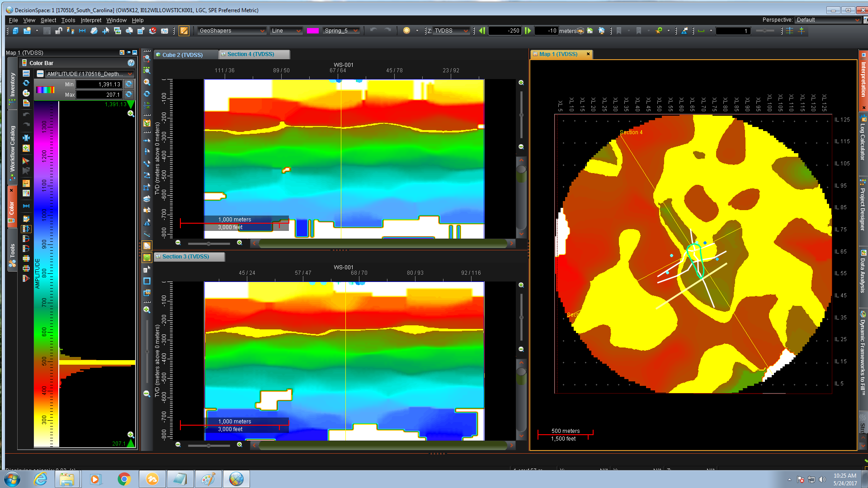This screenshot has height=488, width=868.
Task: Expand the TVDSS Z domain dropdown
Action: click(x=451, y=31)
